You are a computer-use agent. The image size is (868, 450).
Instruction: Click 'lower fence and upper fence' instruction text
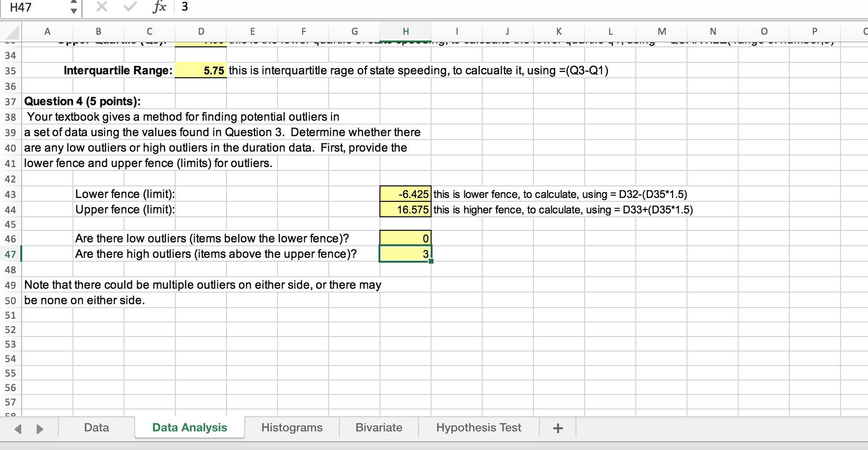148,163
